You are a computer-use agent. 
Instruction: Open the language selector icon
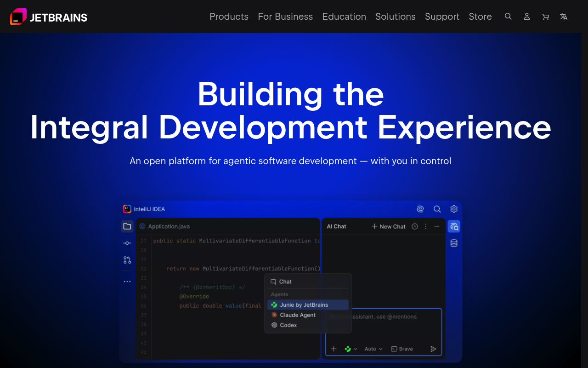coord(564,17)
